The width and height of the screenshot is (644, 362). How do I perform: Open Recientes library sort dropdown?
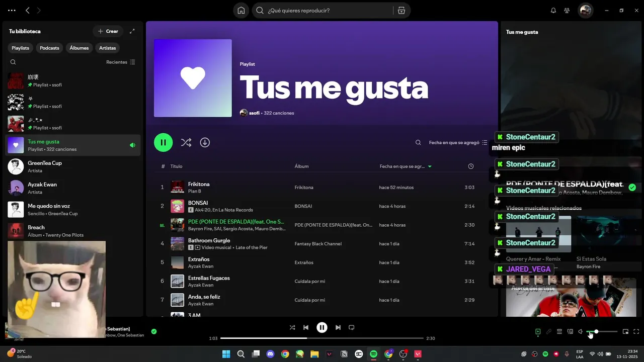[x=121, y=62]
